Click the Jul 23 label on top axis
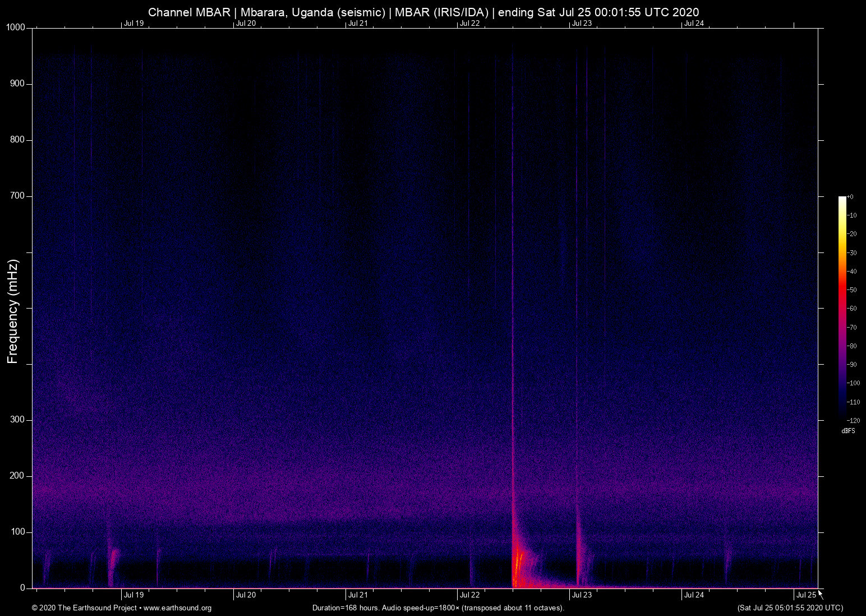Viewport: 866px width, 616px height. [582, 23]
